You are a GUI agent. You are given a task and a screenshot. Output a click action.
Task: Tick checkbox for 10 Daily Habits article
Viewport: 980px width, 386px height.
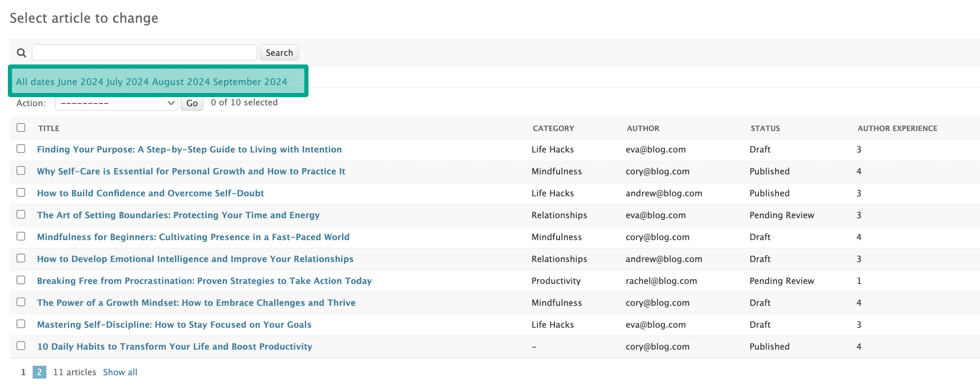tap(21, 346)
